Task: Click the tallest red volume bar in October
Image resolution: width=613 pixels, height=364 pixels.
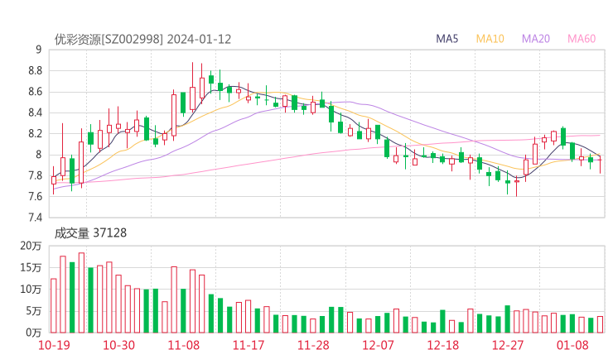Action: pos(81,293)
